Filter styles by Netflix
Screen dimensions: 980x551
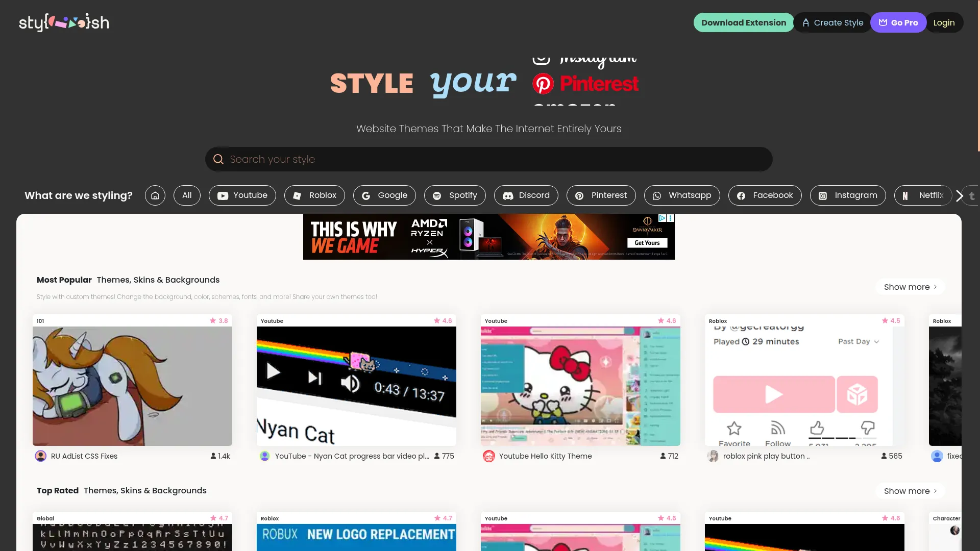click(923, 195)
